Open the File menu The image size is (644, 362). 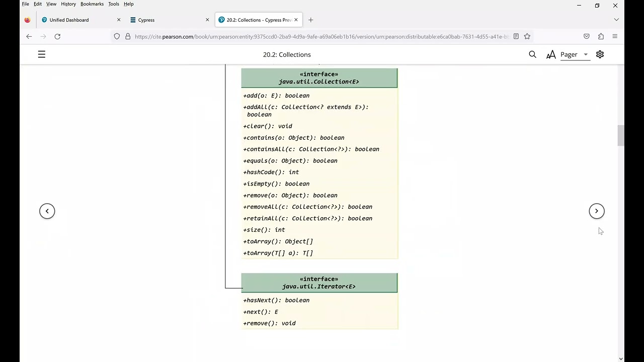click(x=25, y=4)
